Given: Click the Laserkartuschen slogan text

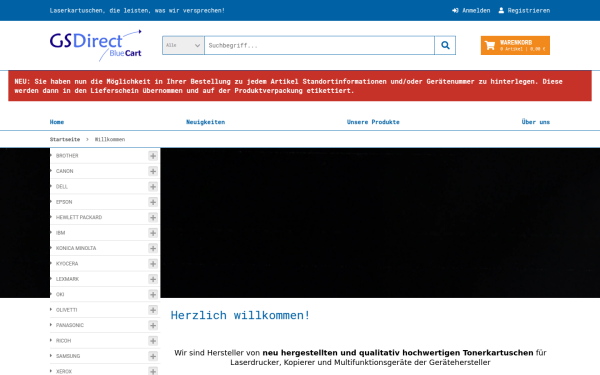Looking at the screenshot, I should [x=137, y=10].
